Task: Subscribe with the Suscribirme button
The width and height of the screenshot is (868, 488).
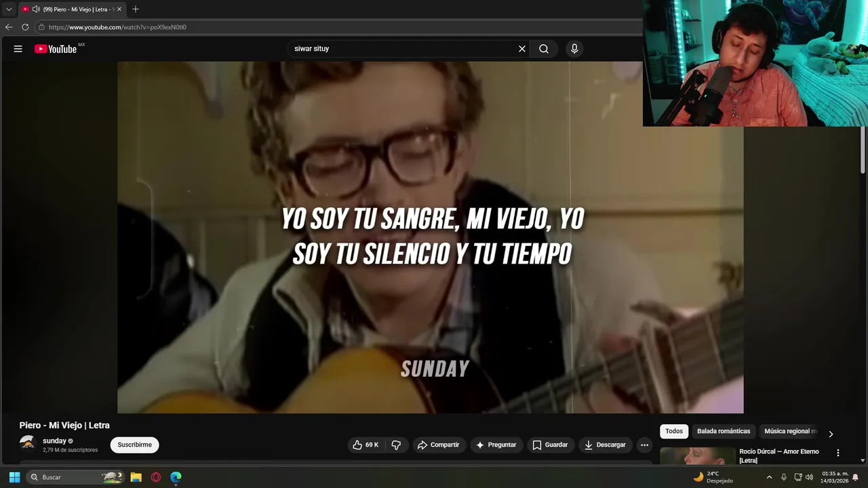Action: click(134, 445)
